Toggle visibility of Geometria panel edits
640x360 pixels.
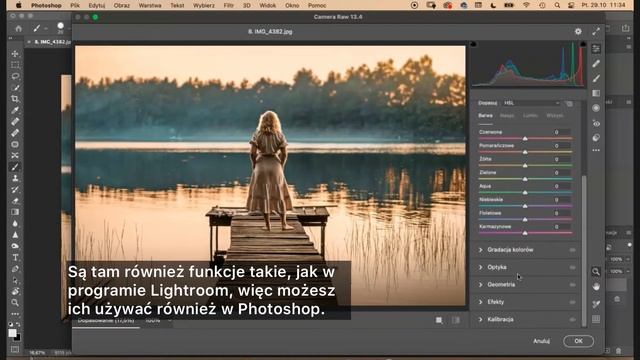(x=572, y=285)
